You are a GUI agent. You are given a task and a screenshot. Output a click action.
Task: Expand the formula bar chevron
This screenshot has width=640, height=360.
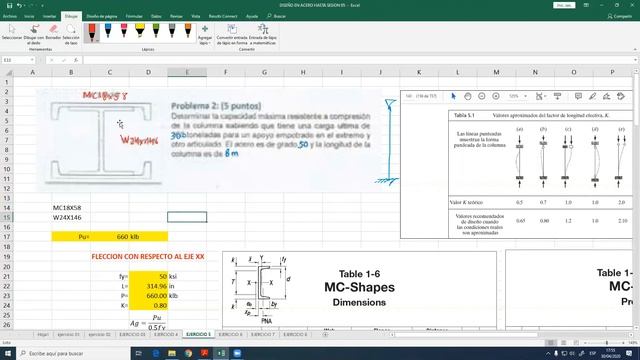point(636,60)
